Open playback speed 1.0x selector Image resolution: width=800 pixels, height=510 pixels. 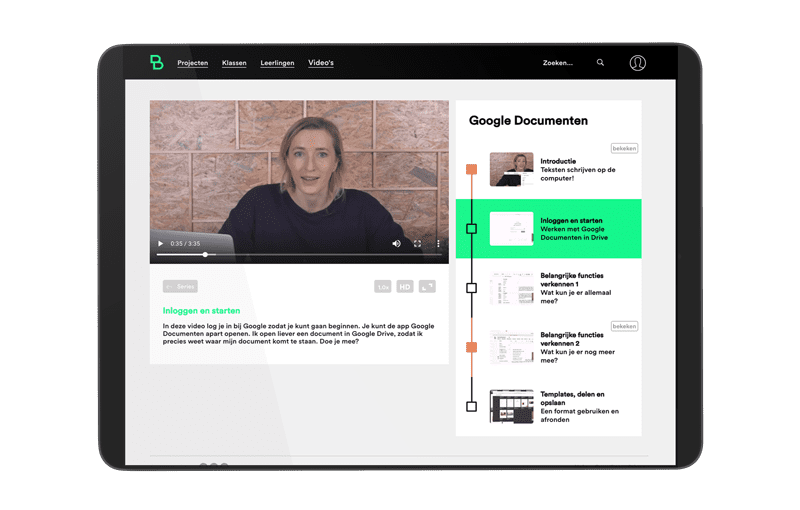(x=383, y=286)
